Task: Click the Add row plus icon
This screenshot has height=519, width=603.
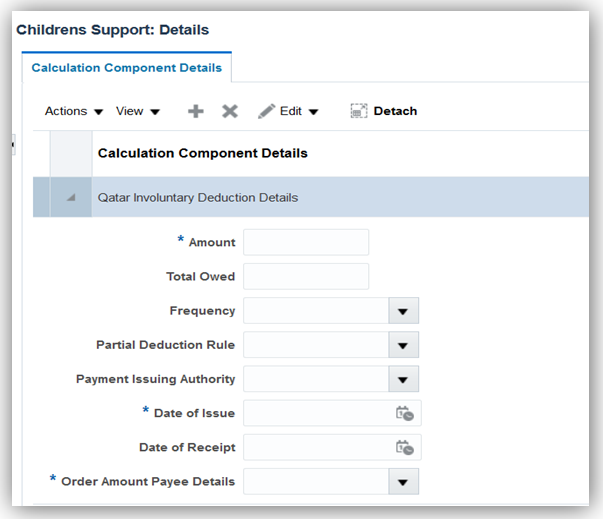Action: 196,111
